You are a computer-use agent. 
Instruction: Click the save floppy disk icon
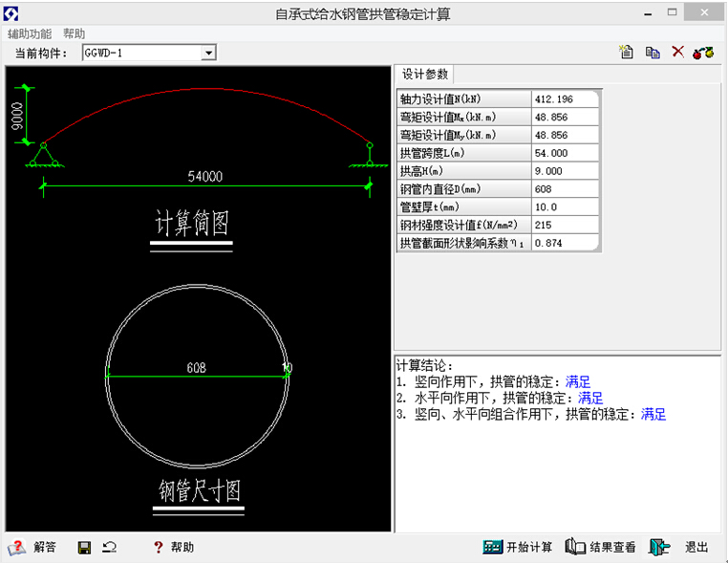tap(84, 548)
